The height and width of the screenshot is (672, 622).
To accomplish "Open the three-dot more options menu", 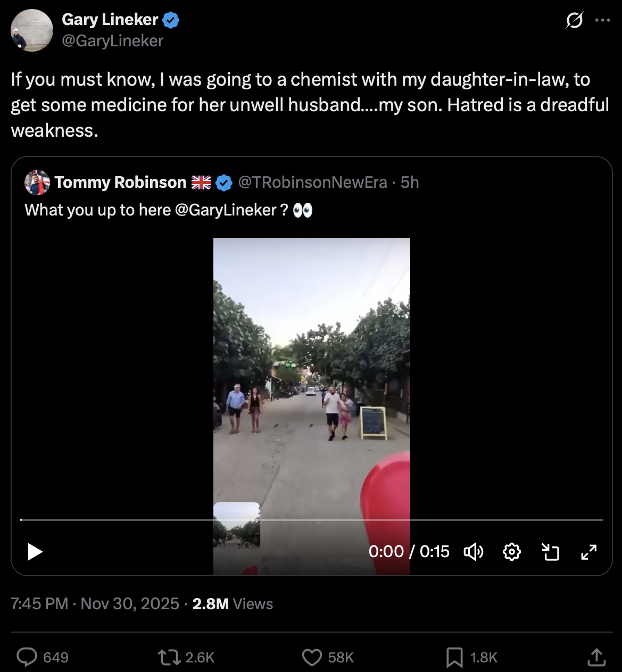I will pyautogui.click(x=603, y=20).
